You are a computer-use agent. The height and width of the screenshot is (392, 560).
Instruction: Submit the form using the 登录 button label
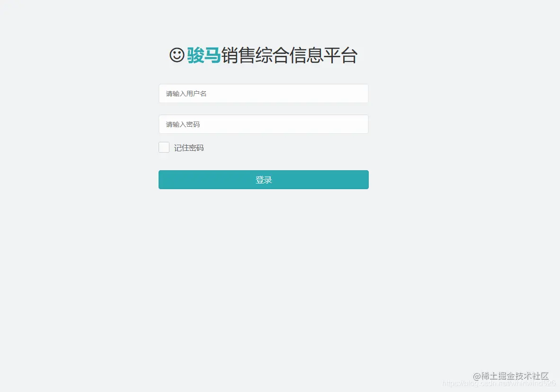coord(264,180)
